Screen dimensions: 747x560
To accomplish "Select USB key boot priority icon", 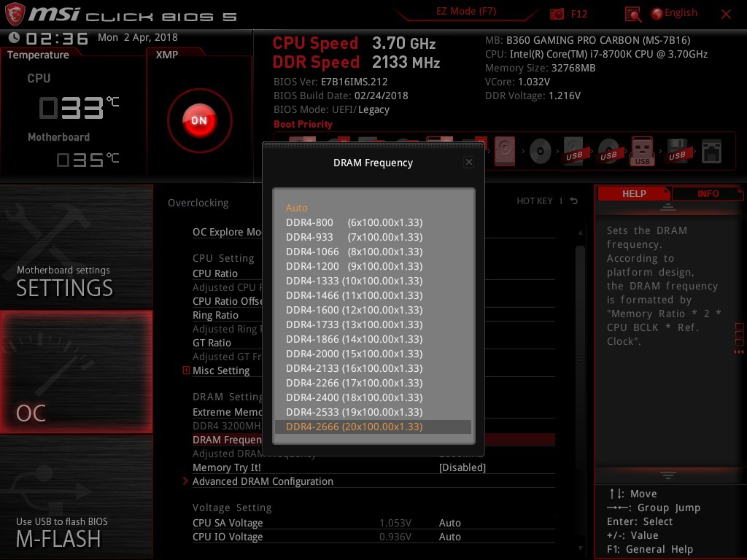I will point(642,151).
